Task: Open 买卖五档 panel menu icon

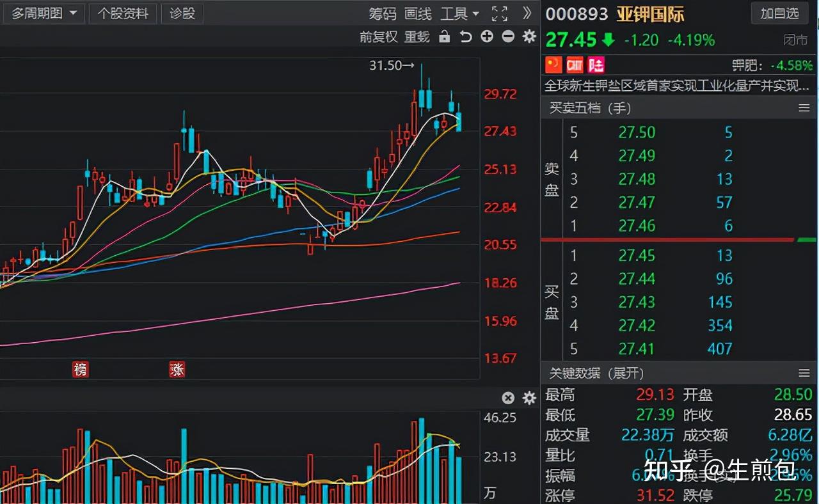Action: tap(804, 108)
